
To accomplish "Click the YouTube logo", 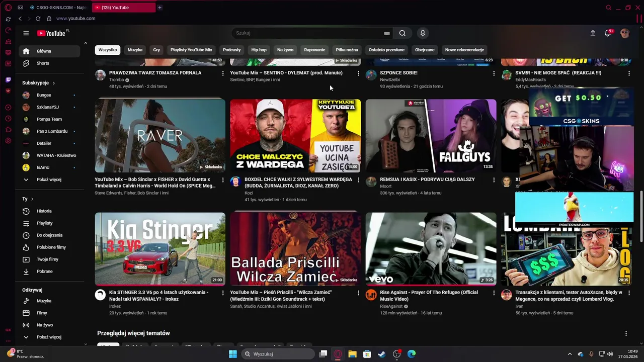I will point(52,33).
